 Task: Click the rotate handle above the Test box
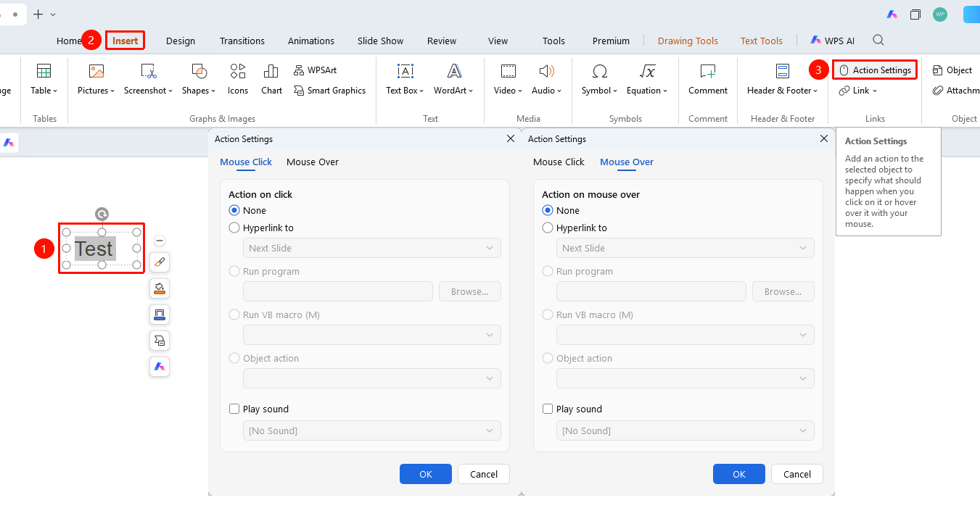coord(102,214)
